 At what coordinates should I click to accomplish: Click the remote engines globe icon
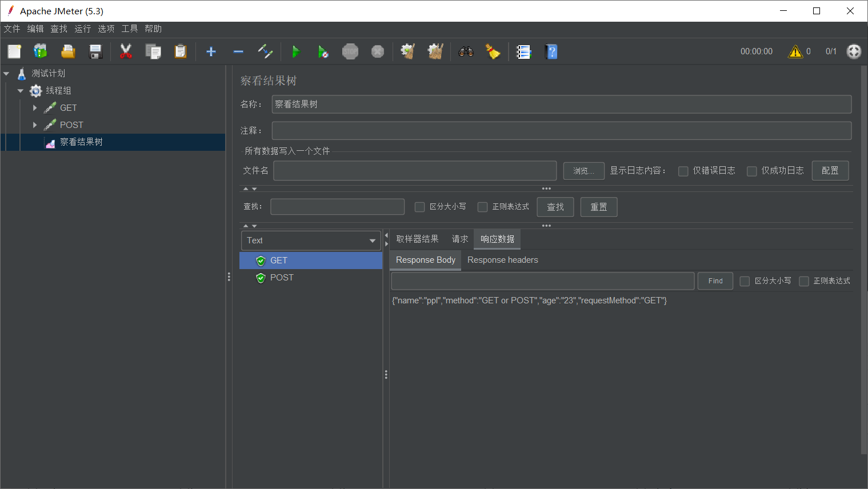[x=854, y=51]
